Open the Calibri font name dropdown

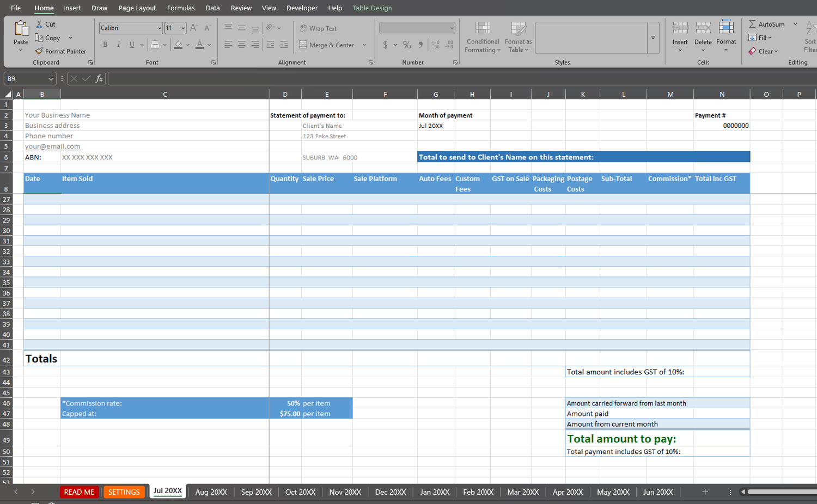(159, 28)
